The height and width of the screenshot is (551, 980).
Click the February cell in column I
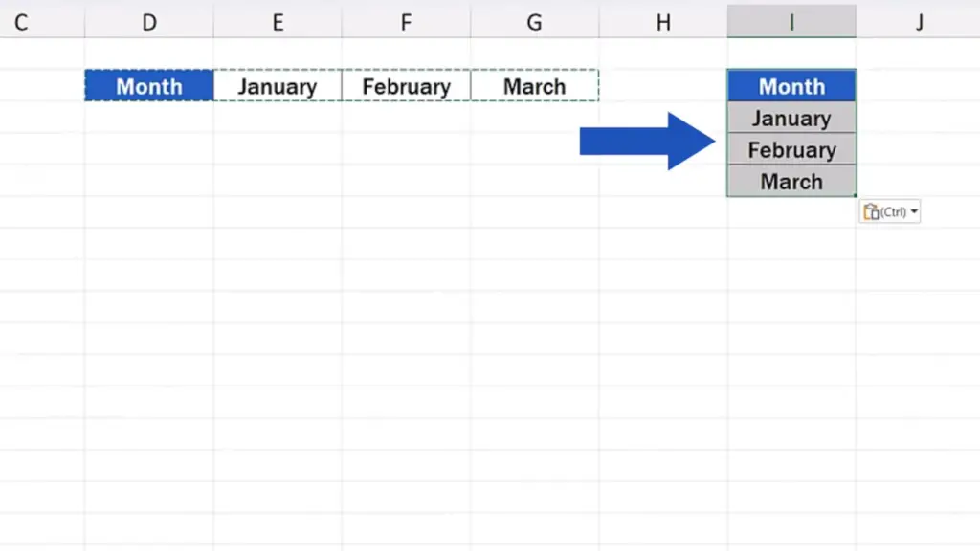coord(791,149)
